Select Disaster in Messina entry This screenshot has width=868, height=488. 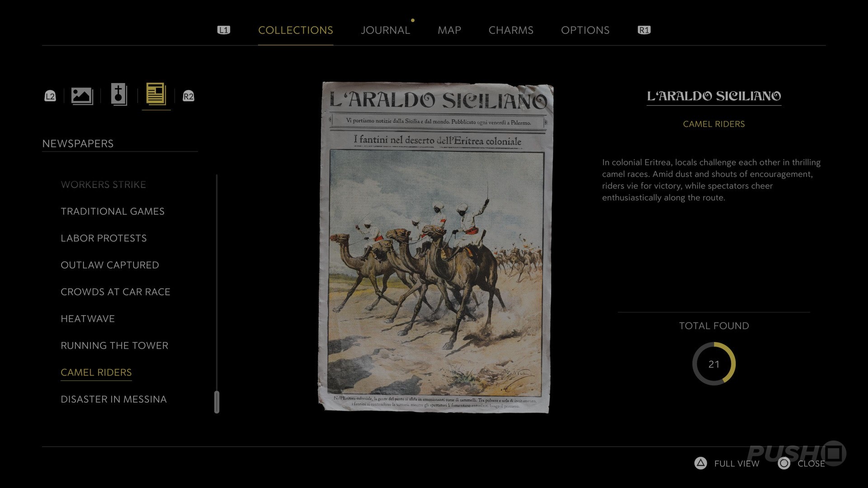pyautogui.click(x=113, y=399)
